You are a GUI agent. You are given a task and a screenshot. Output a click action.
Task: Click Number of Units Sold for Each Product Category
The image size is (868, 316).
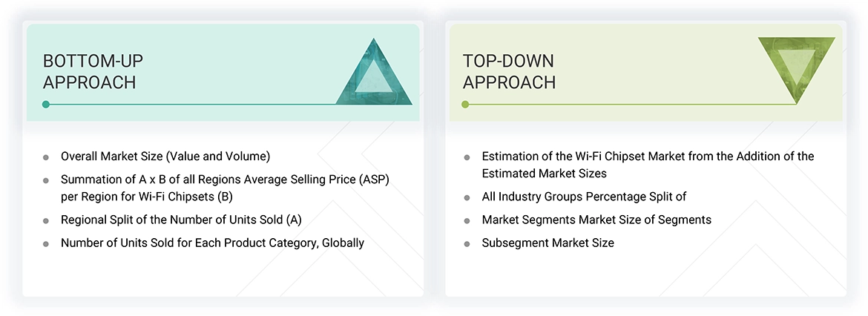tap(212, 243)
